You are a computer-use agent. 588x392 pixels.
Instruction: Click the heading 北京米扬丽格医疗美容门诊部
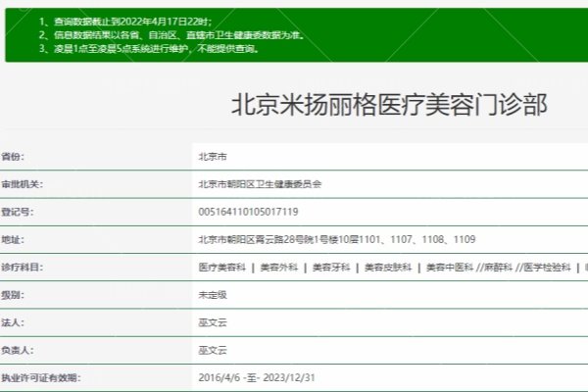tap(389, 105)
